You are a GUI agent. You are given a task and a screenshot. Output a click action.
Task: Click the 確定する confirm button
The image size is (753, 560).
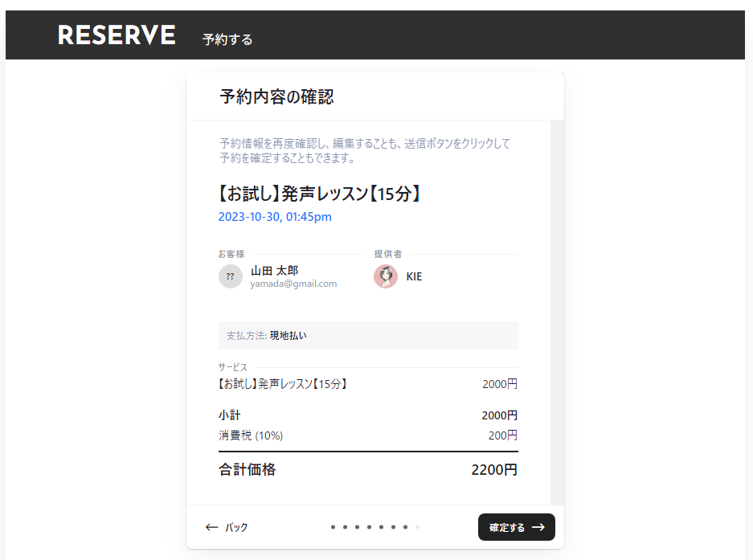(x=516, y=527)
